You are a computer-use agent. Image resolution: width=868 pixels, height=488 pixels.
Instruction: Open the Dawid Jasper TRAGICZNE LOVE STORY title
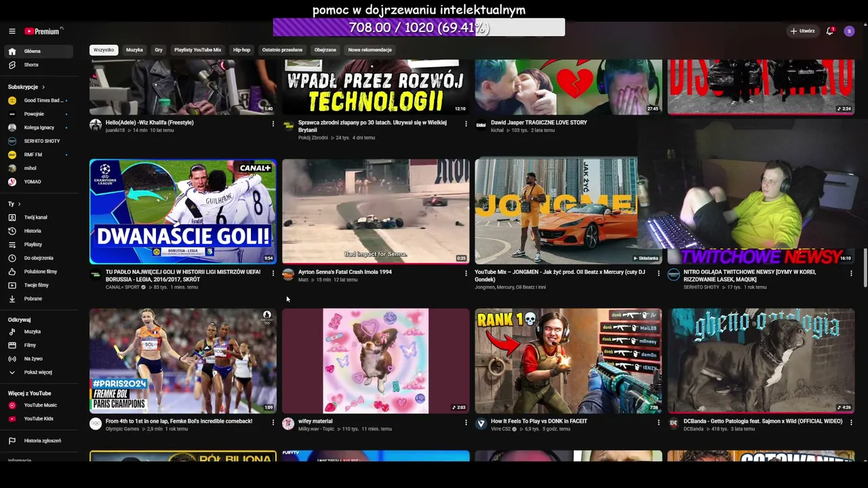(539, 123)
